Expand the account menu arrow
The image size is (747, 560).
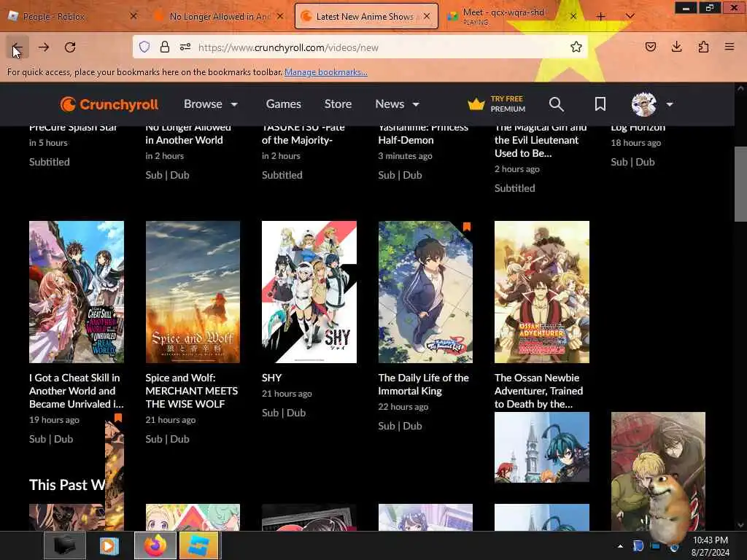pos(670,104)
